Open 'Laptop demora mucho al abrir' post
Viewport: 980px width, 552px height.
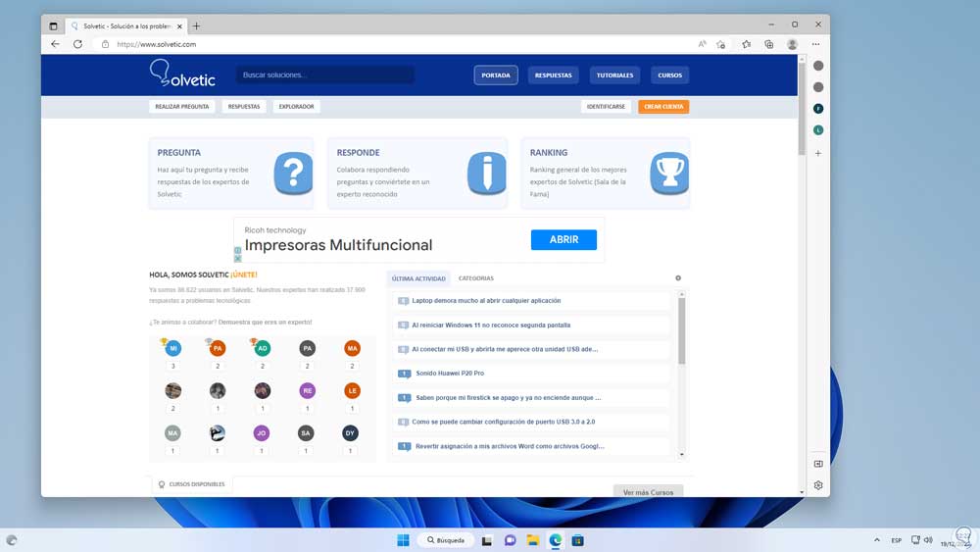pyautogui.click(x=486, y=301)
